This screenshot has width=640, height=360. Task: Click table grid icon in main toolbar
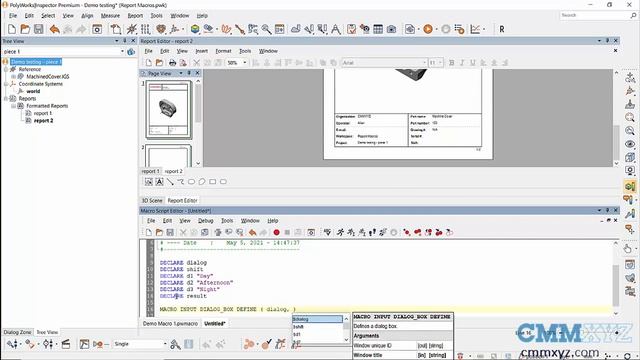378,29
